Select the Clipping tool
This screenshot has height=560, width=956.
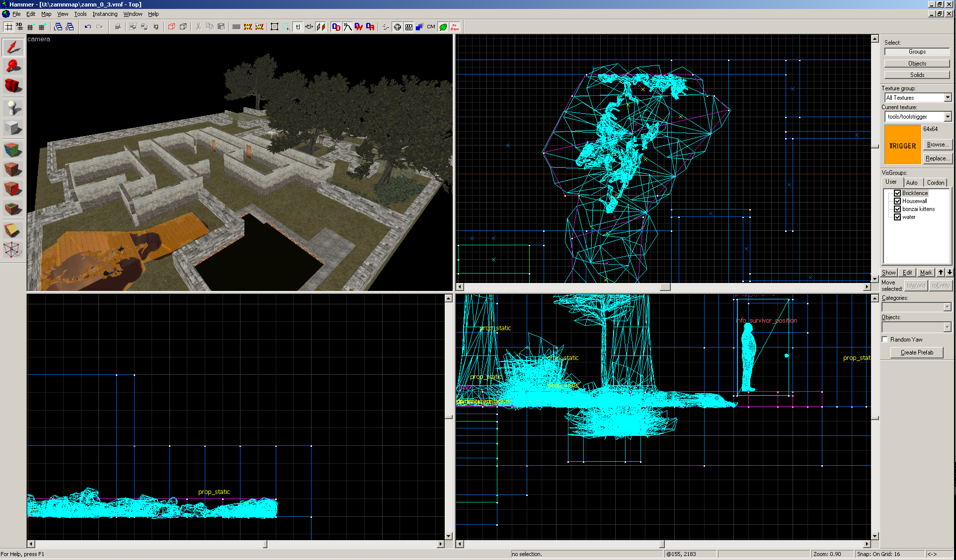click(13, 229)
